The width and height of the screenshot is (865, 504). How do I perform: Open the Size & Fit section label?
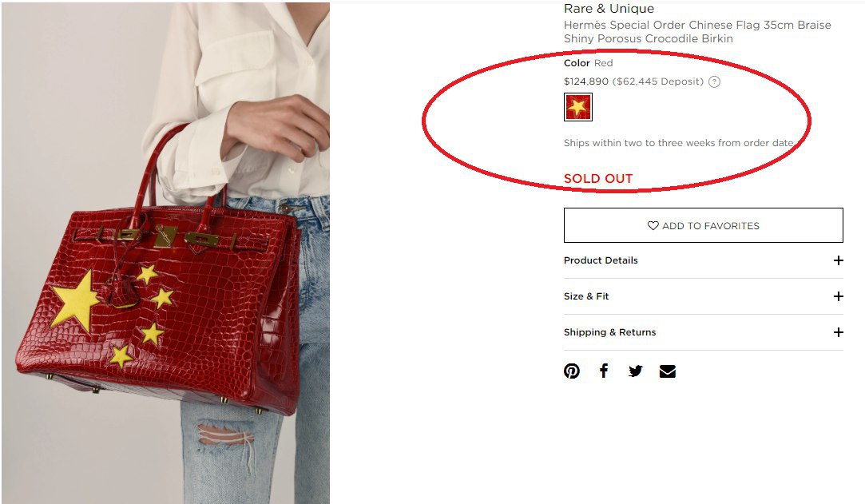coord(586,296)
